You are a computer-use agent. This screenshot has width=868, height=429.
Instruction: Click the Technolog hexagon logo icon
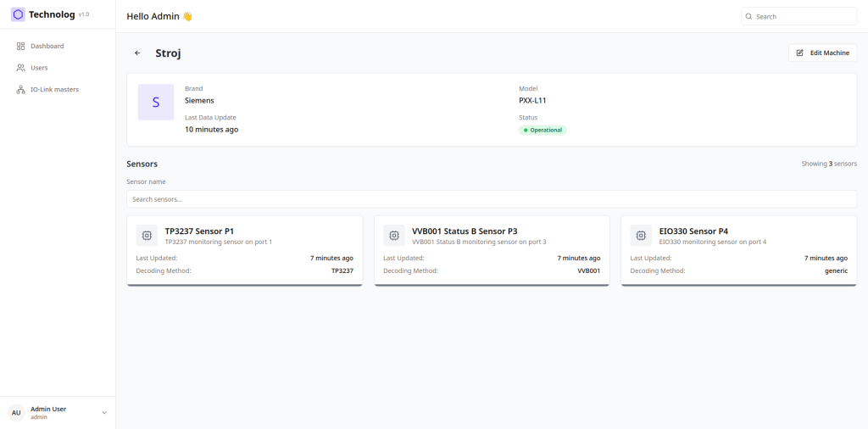click(18, 14)
